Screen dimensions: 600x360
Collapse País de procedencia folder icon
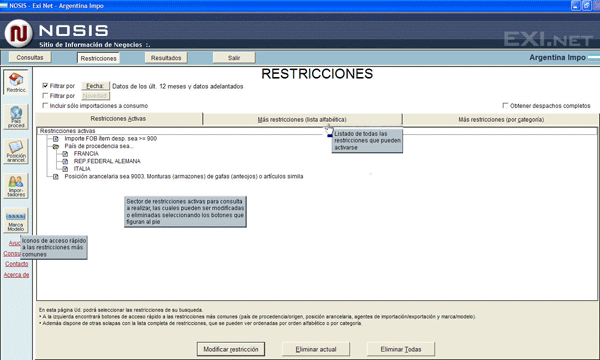coord(56,147)
